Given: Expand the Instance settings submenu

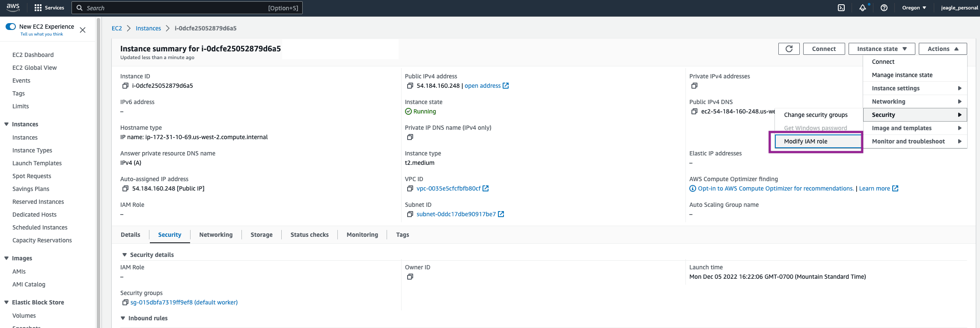Looking at the screenshot, I should pyautogui.click(x=915, y=88).
